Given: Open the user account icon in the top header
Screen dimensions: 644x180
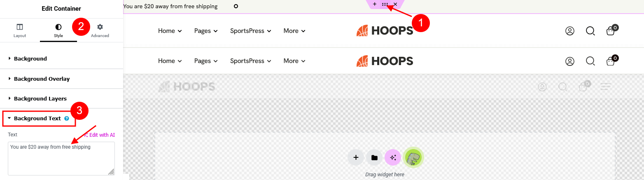Looking at the screenshot, I should pos(570,31).
